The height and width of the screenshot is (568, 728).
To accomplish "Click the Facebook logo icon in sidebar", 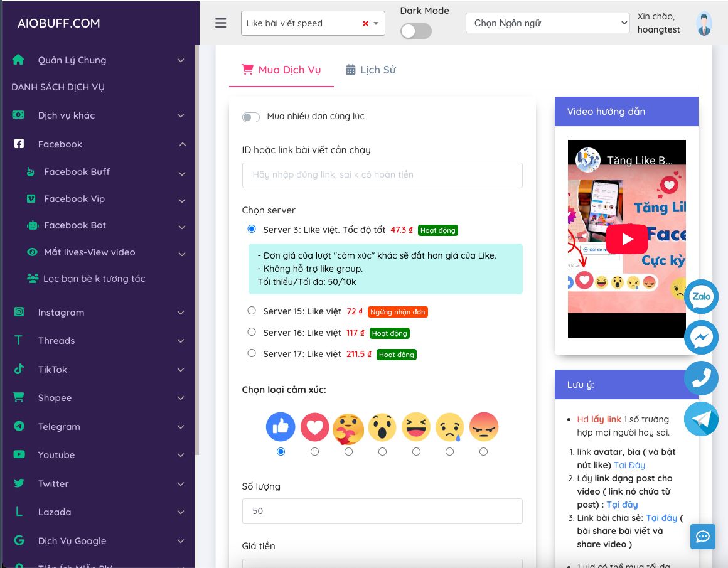I will [x=19, y=144].
